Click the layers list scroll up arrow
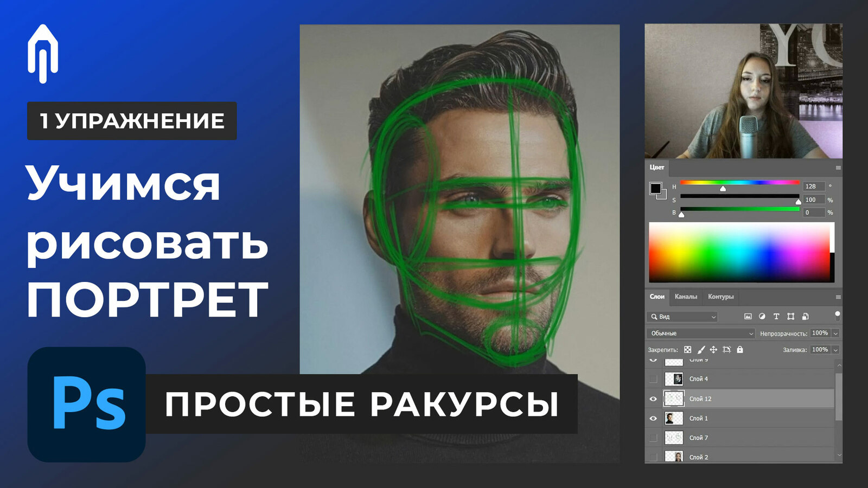868x488 pixels. 839,365
